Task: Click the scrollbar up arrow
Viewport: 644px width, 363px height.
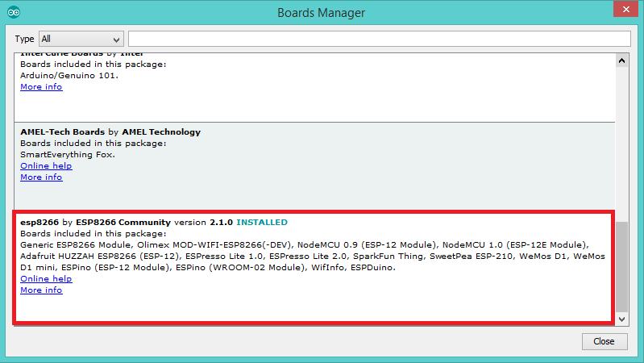Action: 621,60
